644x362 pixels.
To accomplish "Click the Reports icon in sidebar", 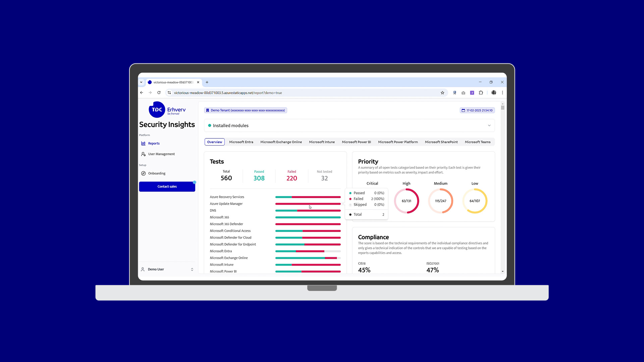I will pos(144,143).
